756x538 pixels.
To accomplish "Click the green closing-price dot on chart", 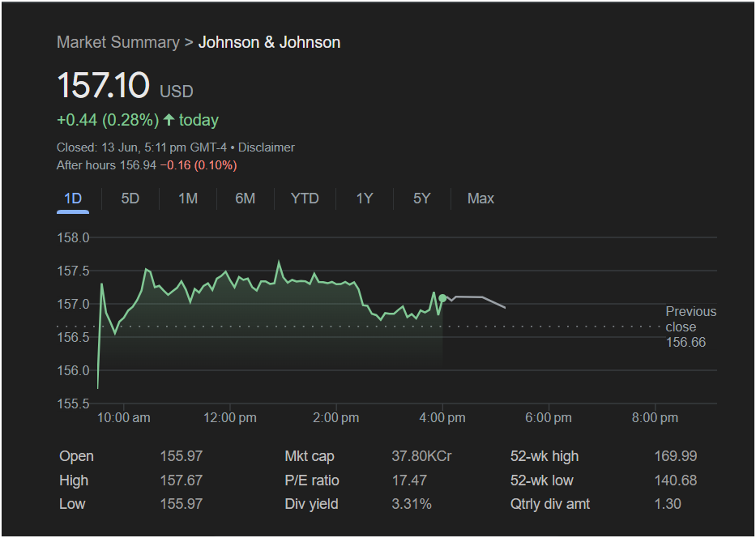I will 442,298.
